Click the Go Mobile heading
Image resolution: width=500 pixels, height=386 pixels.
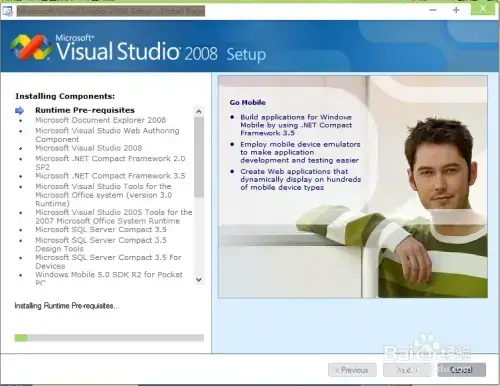[247, 102]
